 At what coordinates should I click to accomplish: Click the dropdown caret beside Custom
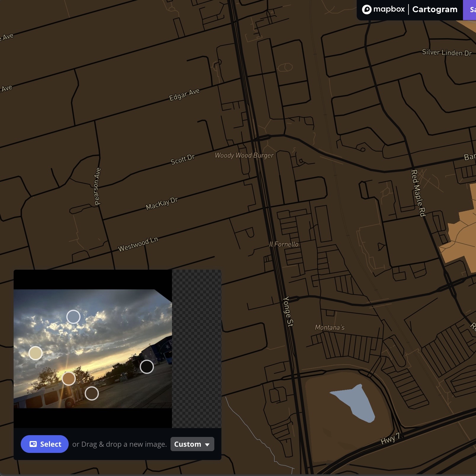click(207, 444)
